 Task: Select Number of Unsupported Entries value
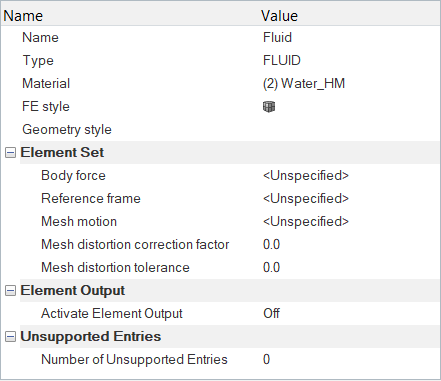click(266, 360)
